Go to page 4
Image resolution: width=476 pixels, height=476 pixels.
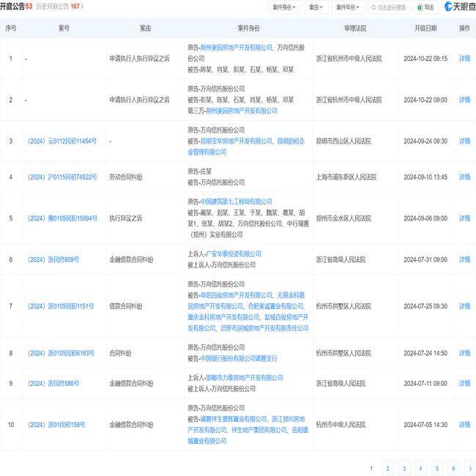420,469
